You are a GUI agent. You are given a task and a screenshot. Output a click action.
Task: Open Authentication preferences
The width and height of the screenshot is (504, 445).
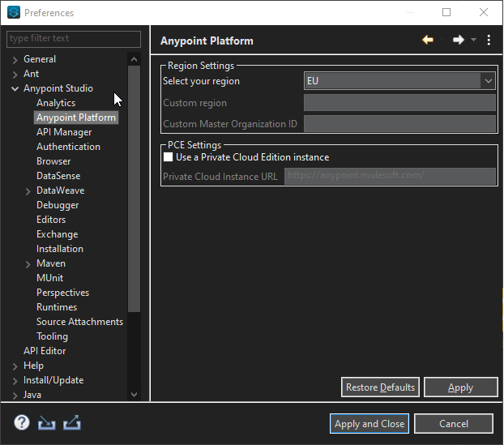[68, 147]
